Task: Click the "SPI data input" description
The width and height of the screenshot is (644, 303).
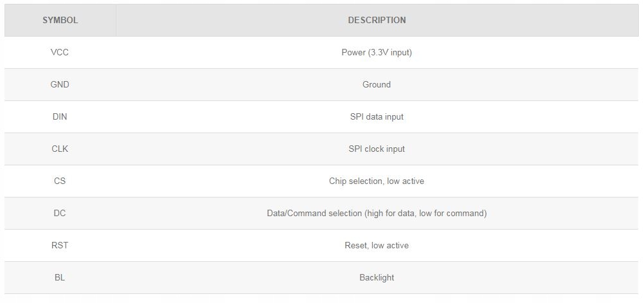Action: coord(377,116)
